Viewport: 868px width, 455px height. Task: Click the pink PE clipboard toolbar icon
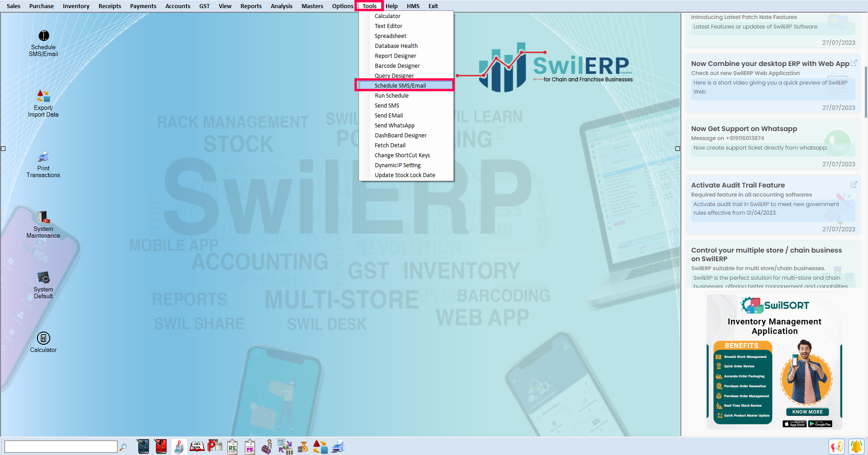pos(250,446)
